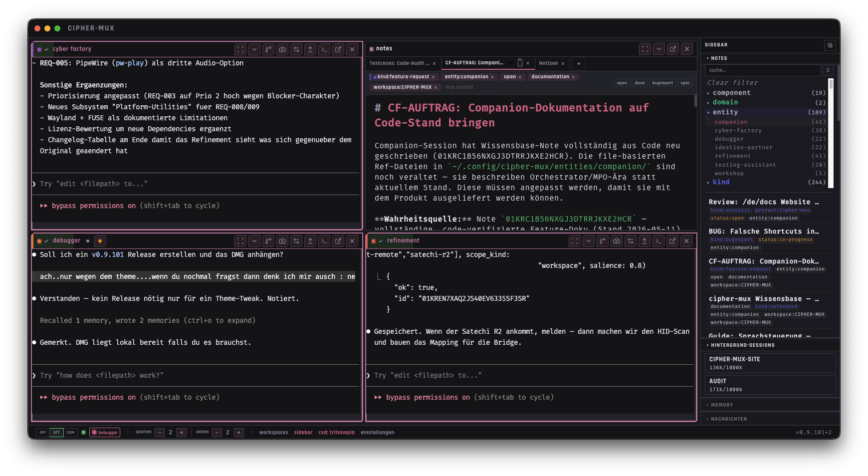Toggle the 'open' quick tag filter
Screen dimensions: 868x476
pyautogui.click(x=622, y=83)
